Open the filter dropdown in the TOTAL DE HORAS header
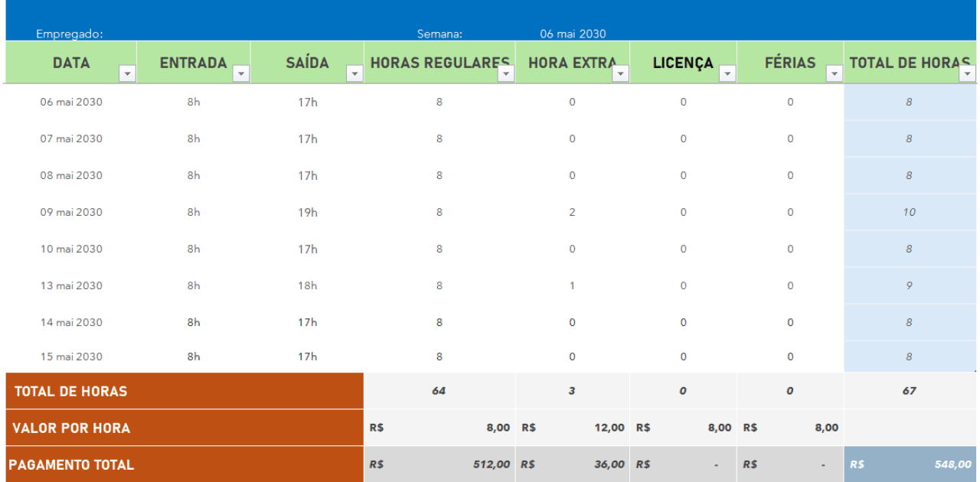This screenshot has width=980, height=482. coord(968,73)
